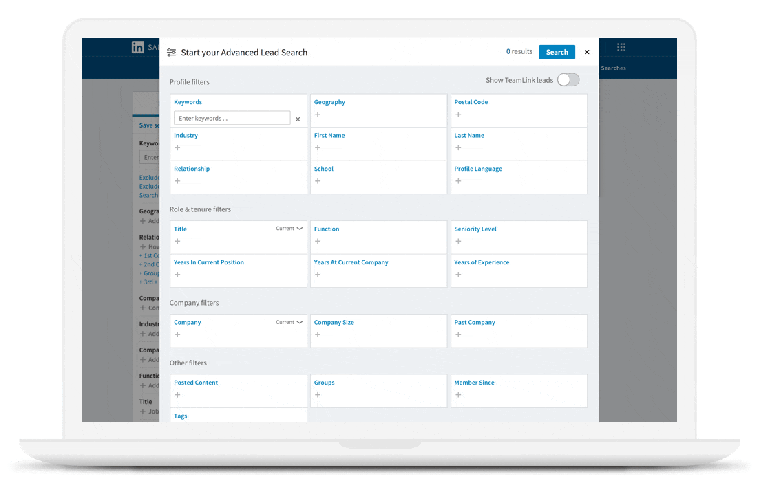Add a Relationship filter with plus icon
This screenshot has width=760, height=495.
tap(177, 181)
